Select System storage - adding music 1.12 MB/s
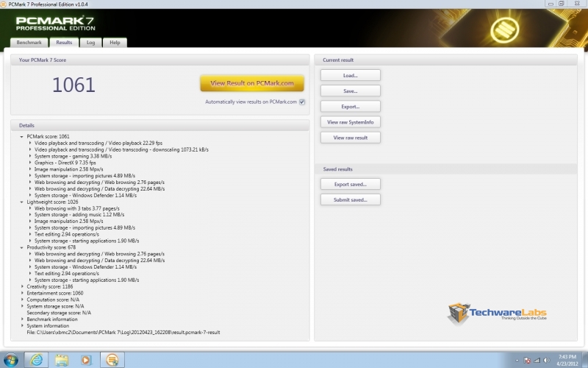The height and width of the screenshot is (368, 588). 79,215
